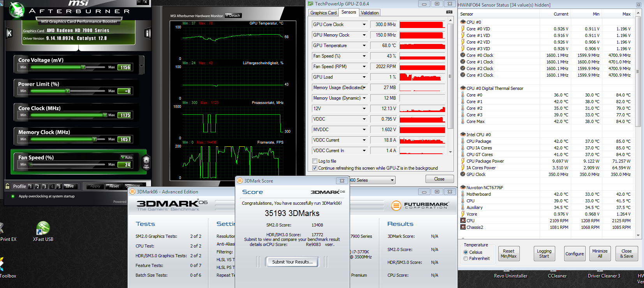
Task: Expand the Core Voltage down-arrow toggle
Action: (x=142, y=65)
